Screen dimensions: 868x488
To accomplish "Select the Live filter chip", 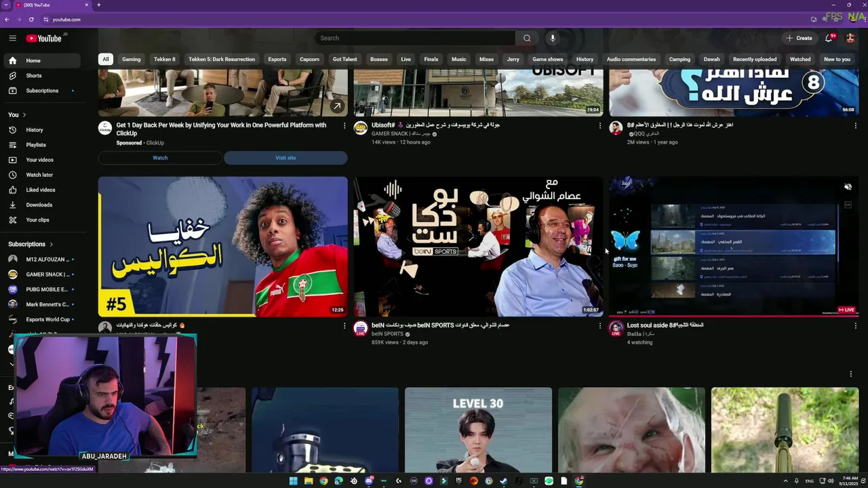I will coord(406,59).
